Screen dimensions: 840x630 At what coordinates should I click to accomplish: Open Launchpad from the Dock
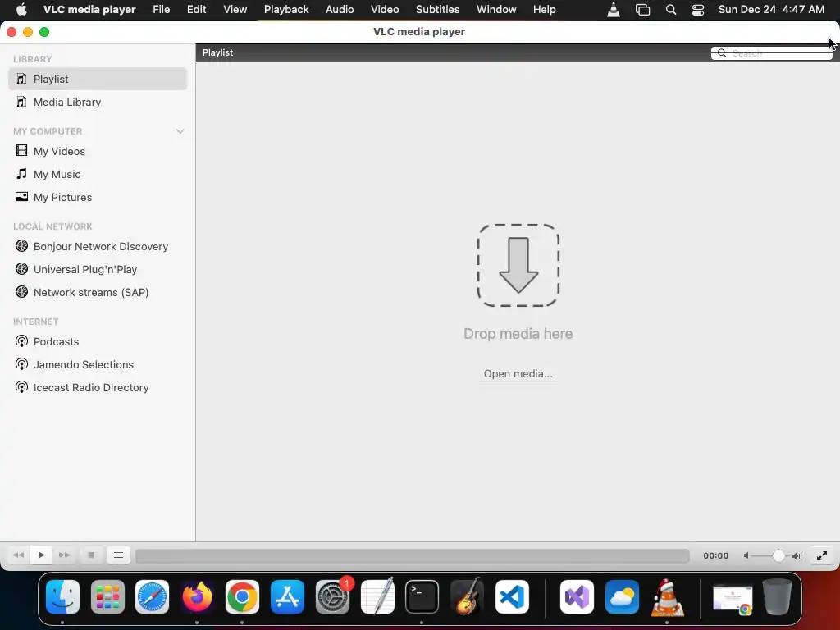[x=107, y=597]
